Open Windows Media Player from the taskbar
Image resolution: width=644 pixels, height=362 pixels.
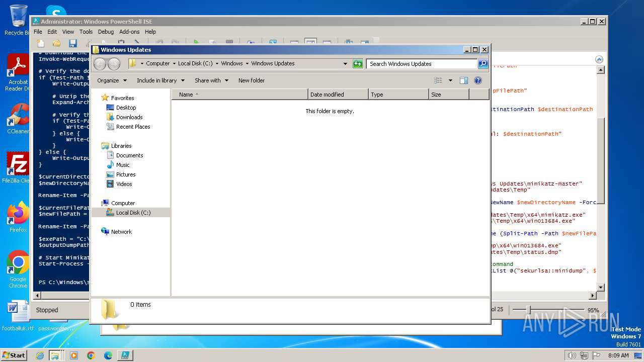coord(74,355)
